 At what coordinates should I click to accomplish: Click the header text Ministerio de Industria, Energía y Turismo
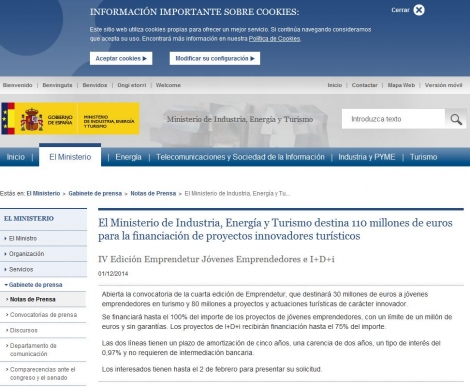(240, 119)
